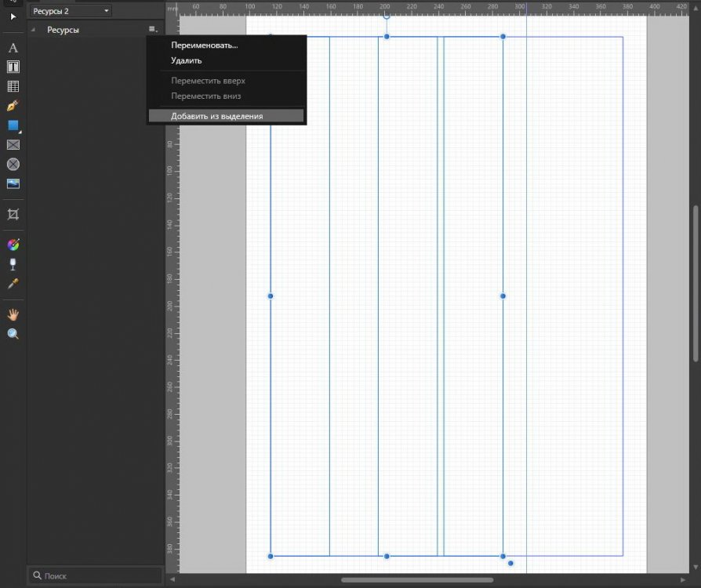701x588 pixels.
Task: Select the Table tool
Action: tap(13, 86)
